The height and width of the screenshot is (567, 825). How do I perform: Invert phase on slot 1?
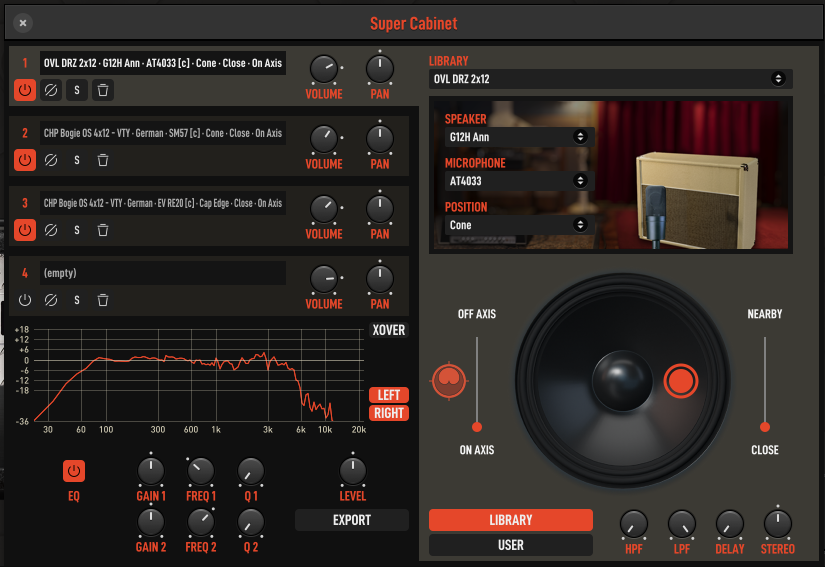(x=51, y=90)
